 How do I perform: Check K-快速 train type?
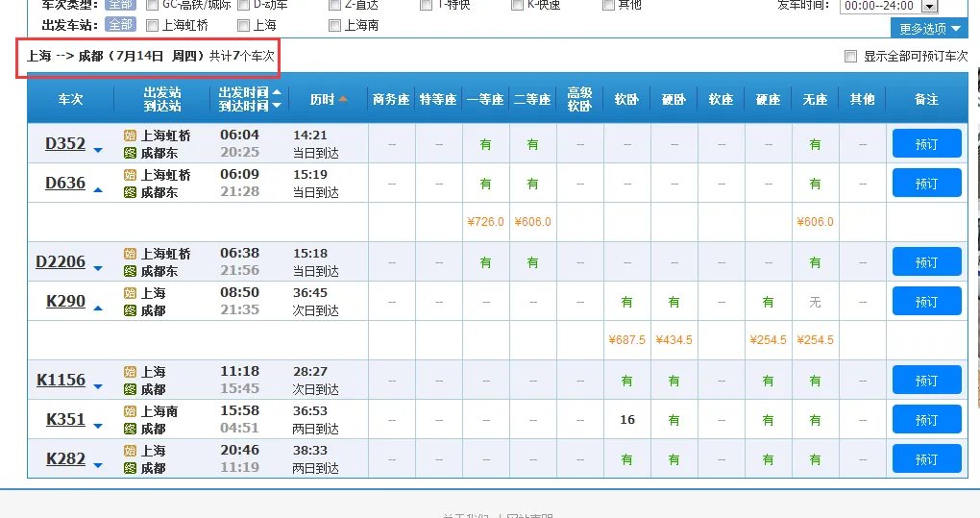pos(517,5)
